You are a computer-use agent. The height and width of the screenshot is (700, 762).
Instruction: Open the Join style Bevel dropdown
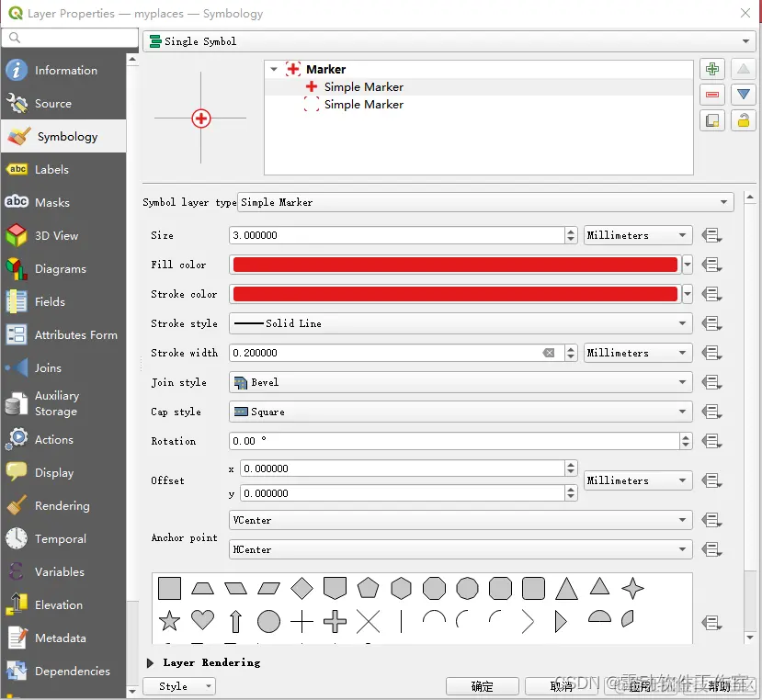pyautogui.click(x=461, y=382)
